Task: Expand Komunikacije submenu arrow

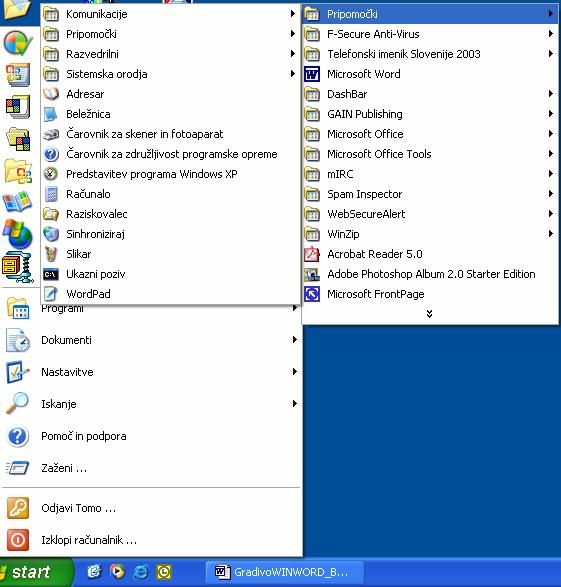Action: pyautogui.click(x=293, y=14)
